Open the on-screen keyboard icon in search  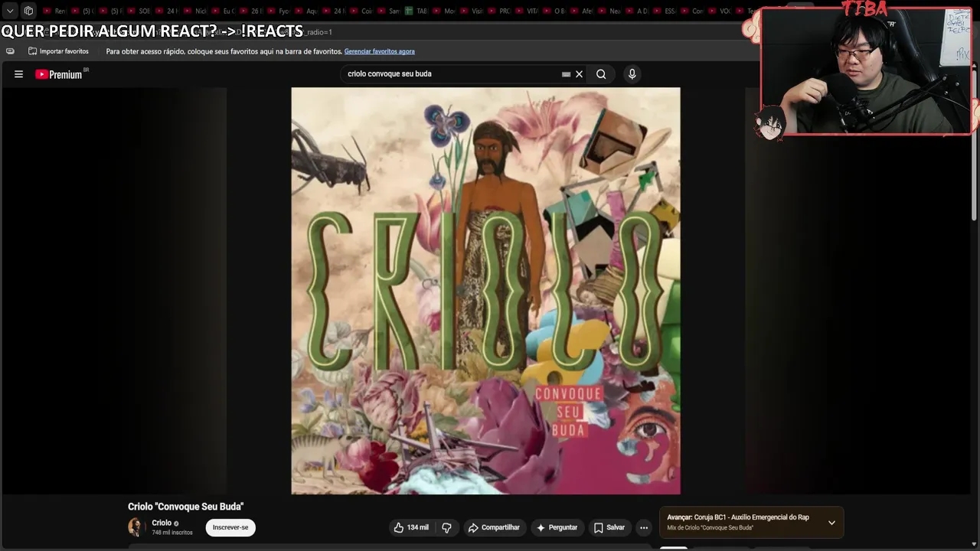click(x=566, y=74)
